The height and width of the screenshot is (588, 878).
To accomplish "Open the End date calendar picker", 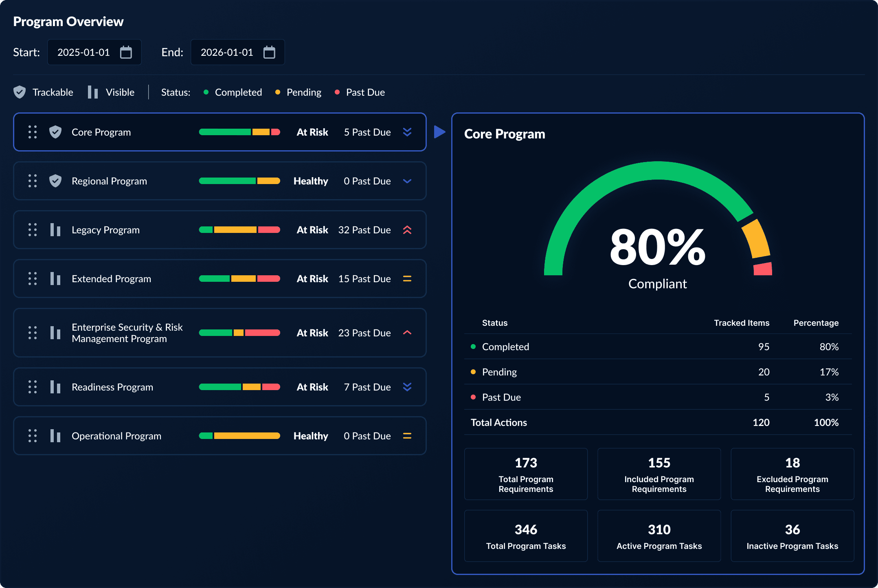I will [x=269, y=53].
